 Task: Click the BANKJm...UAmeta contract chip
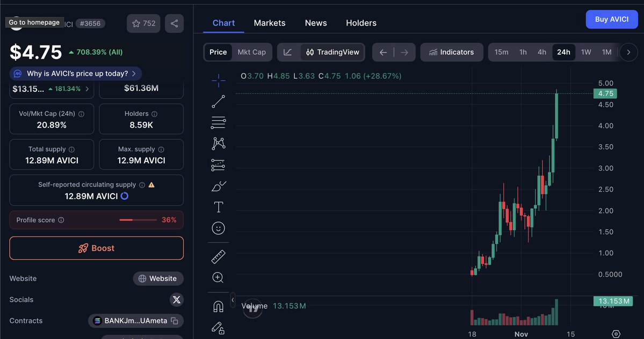click(135, 321)
